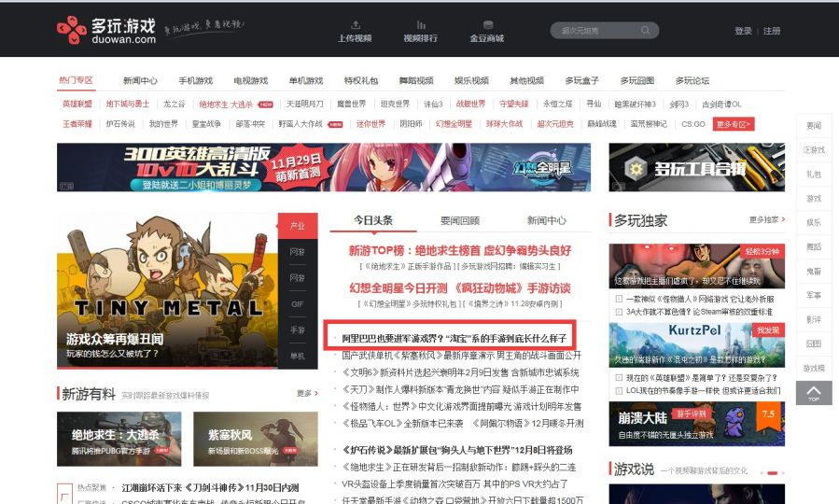
Task: Open the 多玩论坛 navigation item
Action: pyautogui.click(x=692, y=81)
